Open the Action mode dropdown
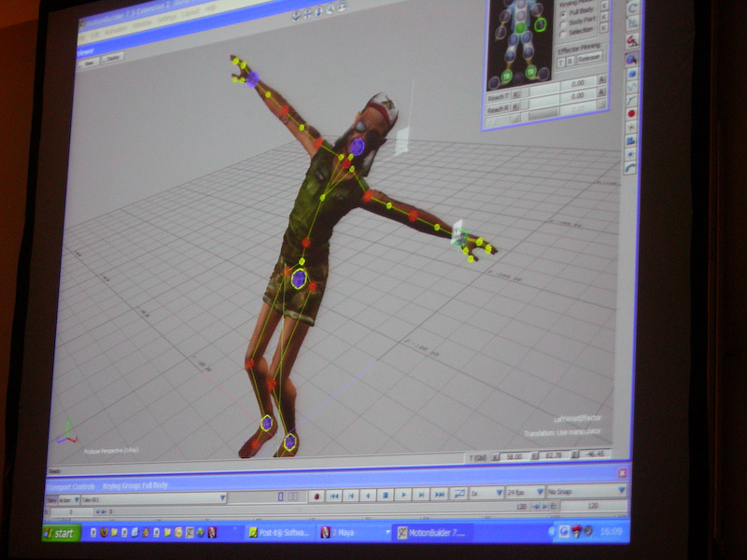Screen dimensions: 747x560 69,500
